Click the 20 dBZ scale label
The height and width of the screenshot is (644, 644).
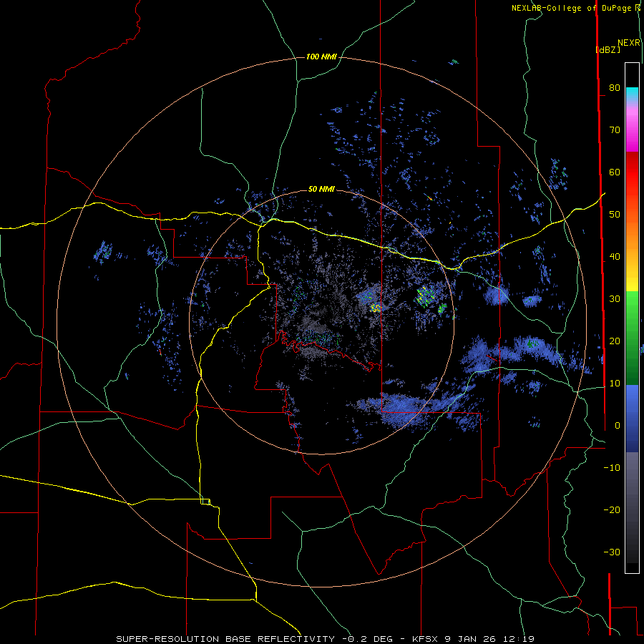(615, 341)
